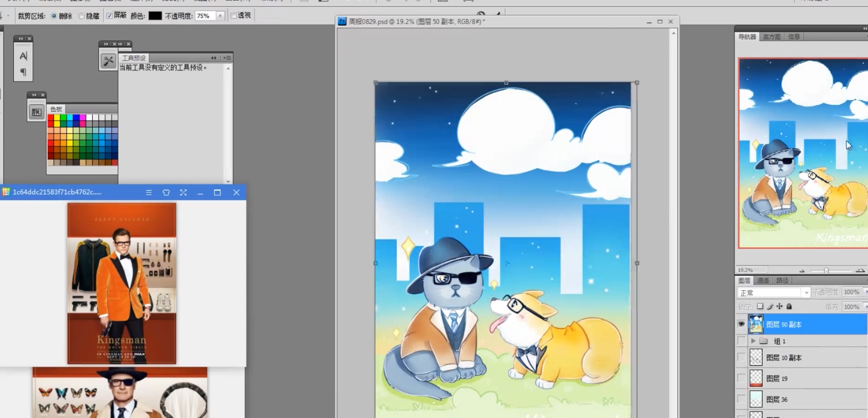Click Tool Presets scrollbar down arrow
The height and width of the screenshot is (418, 868).
pos(228,181)
